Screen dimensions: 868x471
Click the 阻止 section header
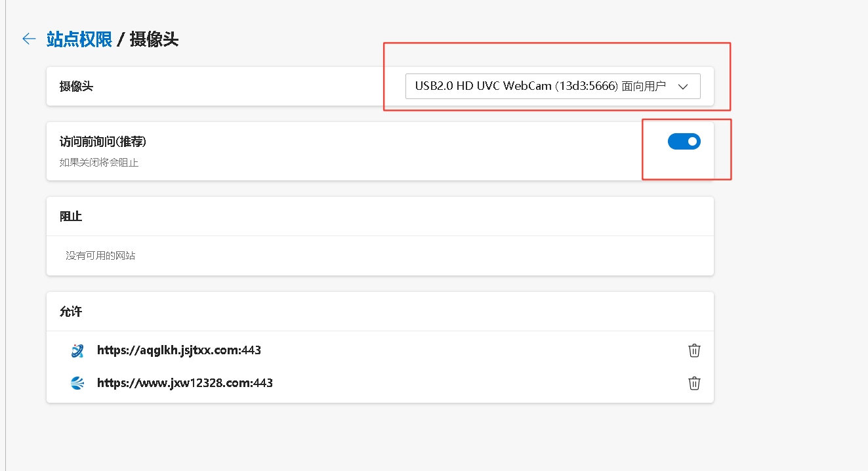71,216
